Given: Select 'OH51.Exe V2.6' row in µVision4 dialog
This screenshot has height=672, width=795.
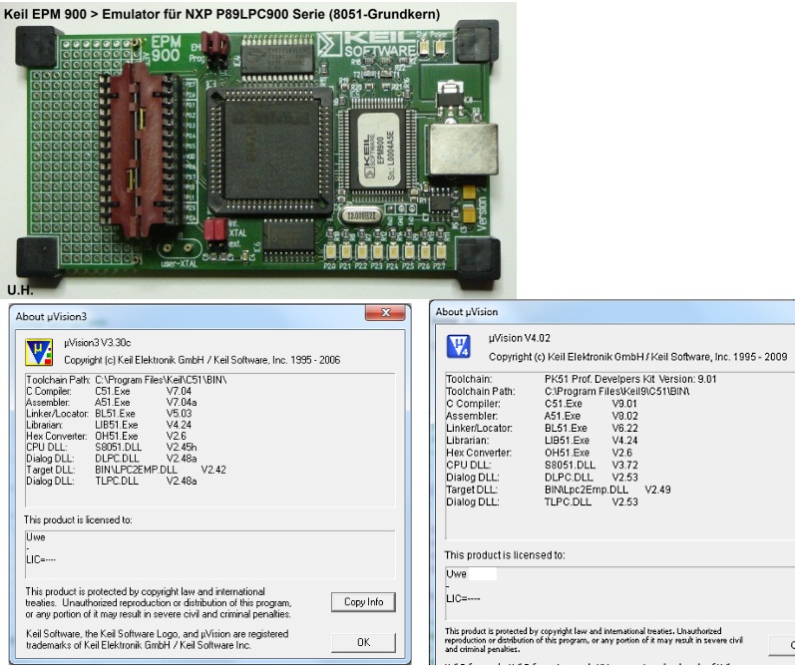Looking at the screenshot, I should point(540,453).
